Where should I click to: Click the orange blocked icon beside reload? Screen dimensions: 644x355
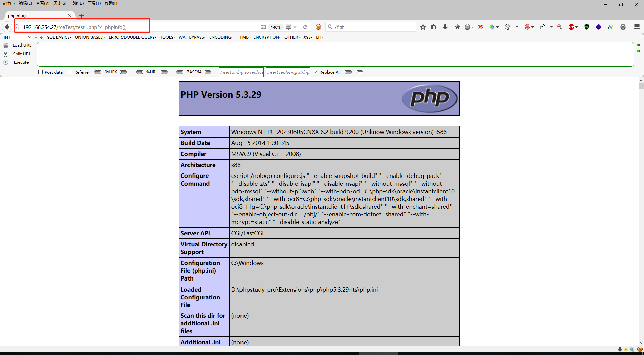click(x=318, y=27)
